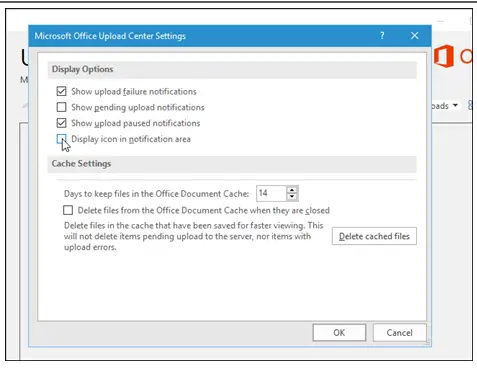This screenshot has width=477, height=368.
Task: Click the help question mark icon
Action: pos(382,36)
